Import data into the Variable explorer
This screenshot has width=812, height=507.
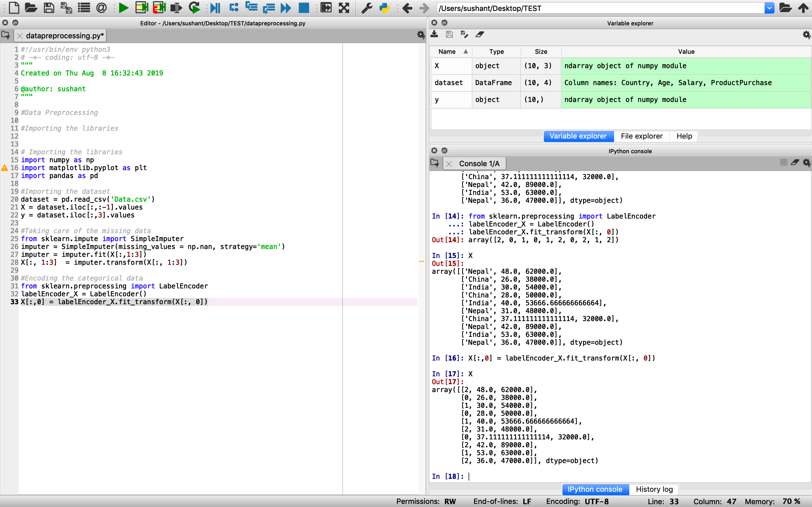coord(434,34)
